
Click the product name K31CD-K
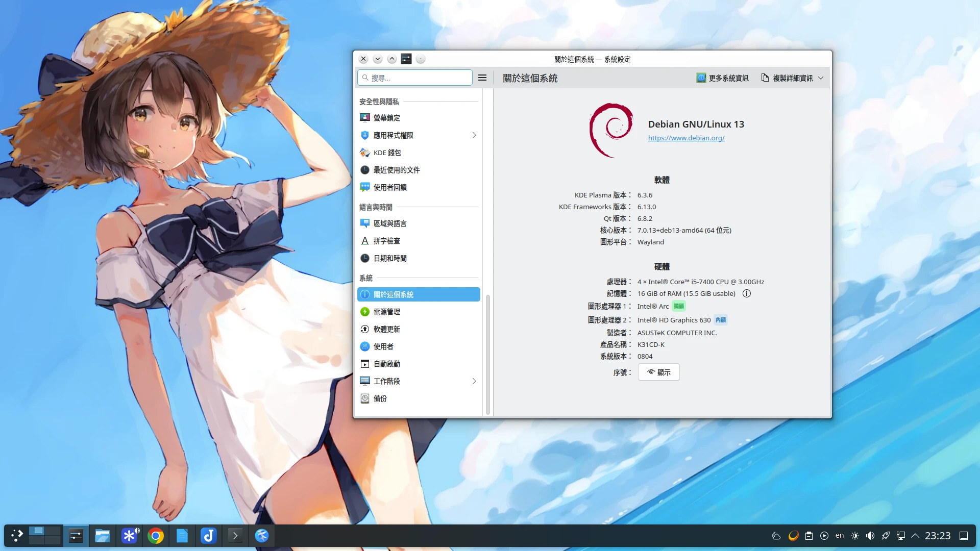(651, 344)
